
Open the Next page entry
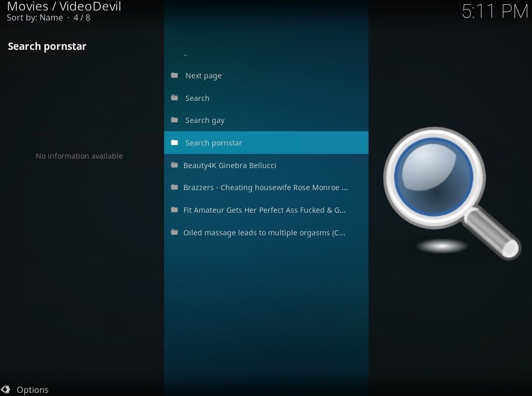(203, 76)
